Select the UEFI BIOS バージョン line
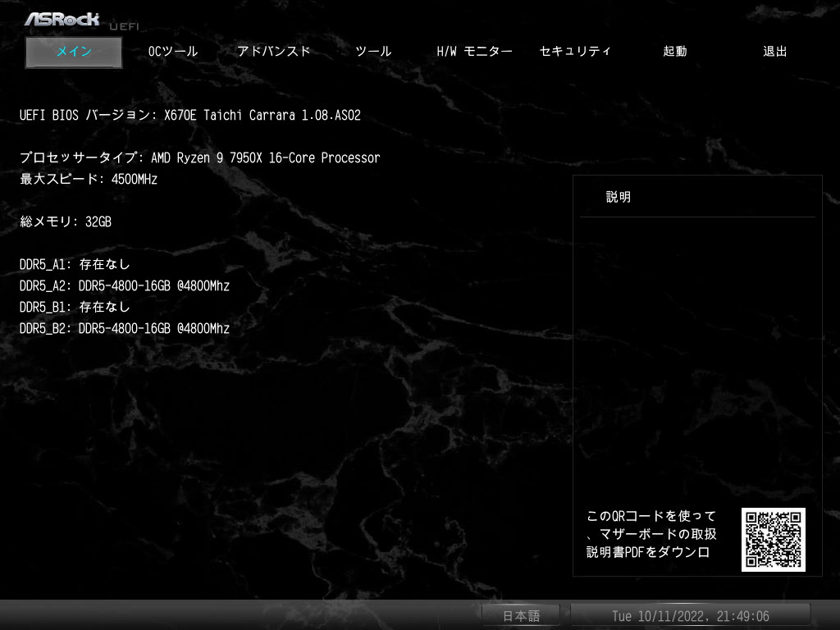The image size is (840, 630). pos(190,115)
